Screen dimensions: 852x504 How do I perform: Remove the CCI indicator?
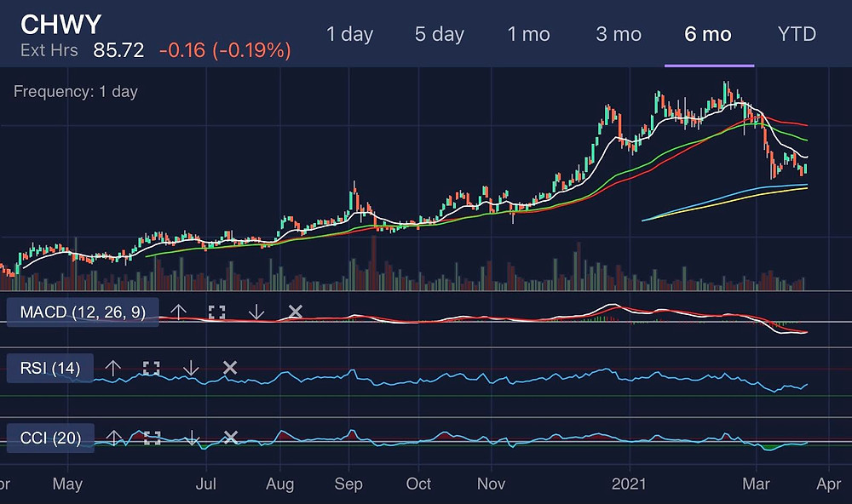[x=230, y=438]
